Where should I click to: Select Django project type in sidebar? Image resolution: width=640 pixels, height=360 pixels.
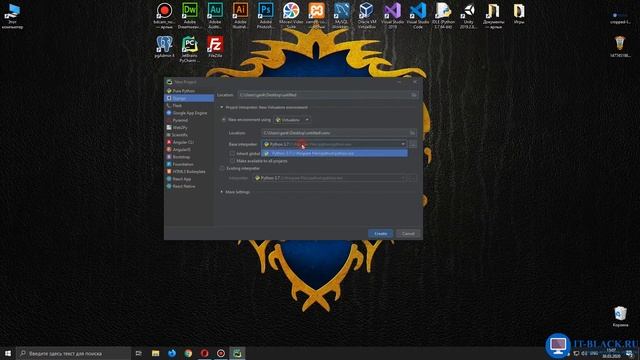point(189,98)
